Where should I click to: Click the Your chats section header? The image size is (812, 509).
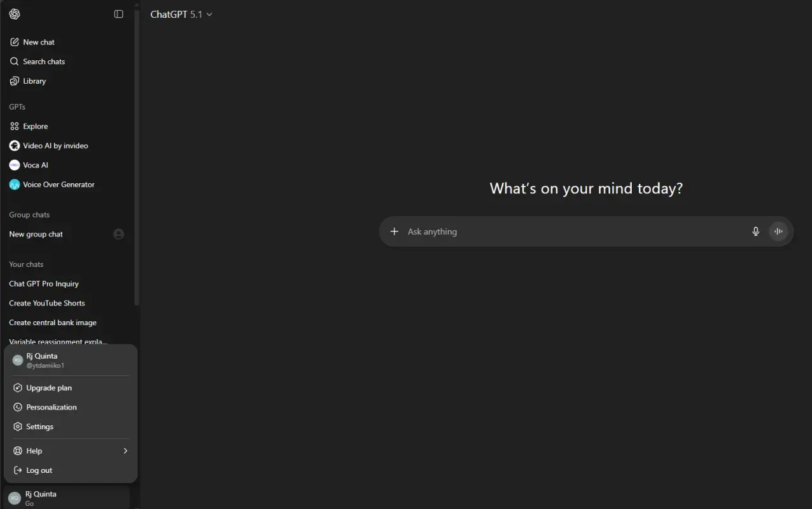point(26,264)
